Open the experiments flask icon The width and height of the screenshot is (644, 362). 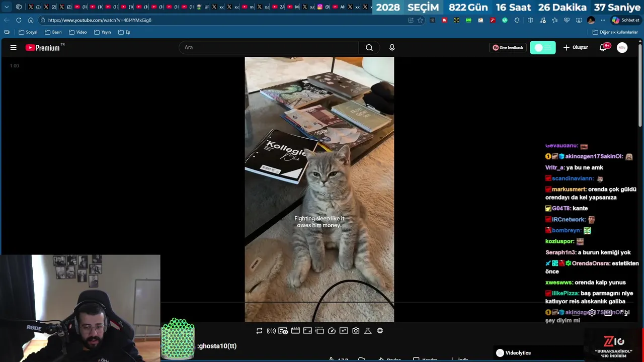tap(368, 331)
